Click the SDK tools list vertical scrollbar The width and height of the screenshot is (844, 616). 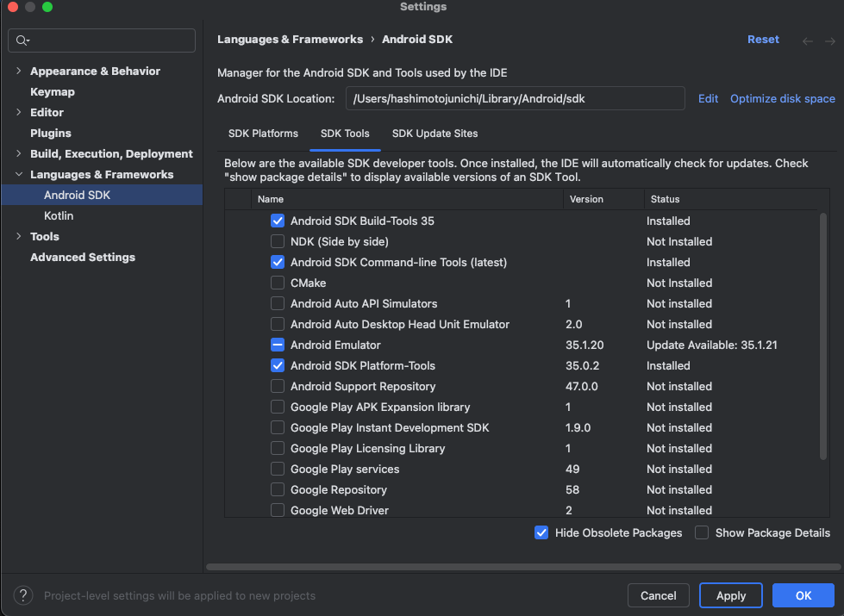(823, 336)
